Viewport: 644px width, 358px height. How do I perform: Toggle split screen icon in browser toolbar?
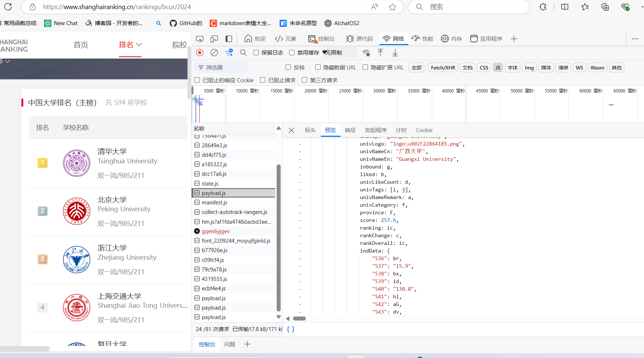click(565, 7)
